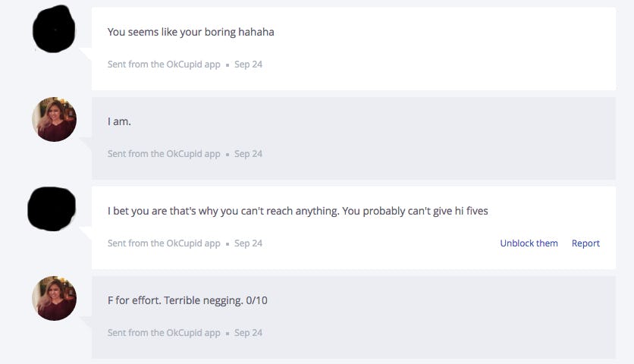Open the profile photo beside 'F for effort'
This screenshot has width=634, height=364.
(x=54, y=298)
